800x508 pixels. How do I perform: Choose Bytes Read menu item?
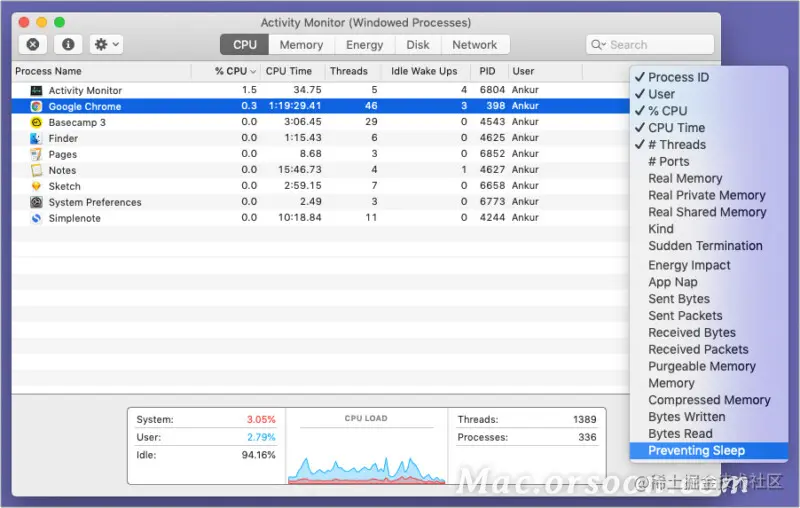[709, 433]
